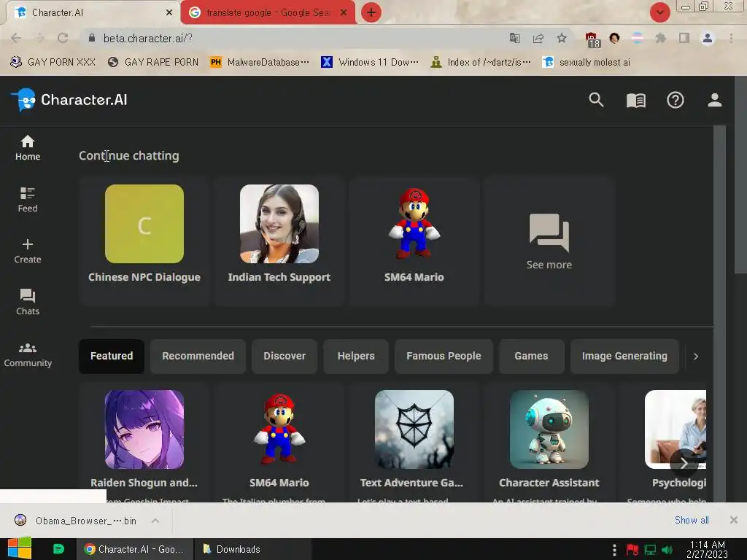Go to Home in the sidebar
This screenshot has height=560, width=747.
(x=28, y=148)
